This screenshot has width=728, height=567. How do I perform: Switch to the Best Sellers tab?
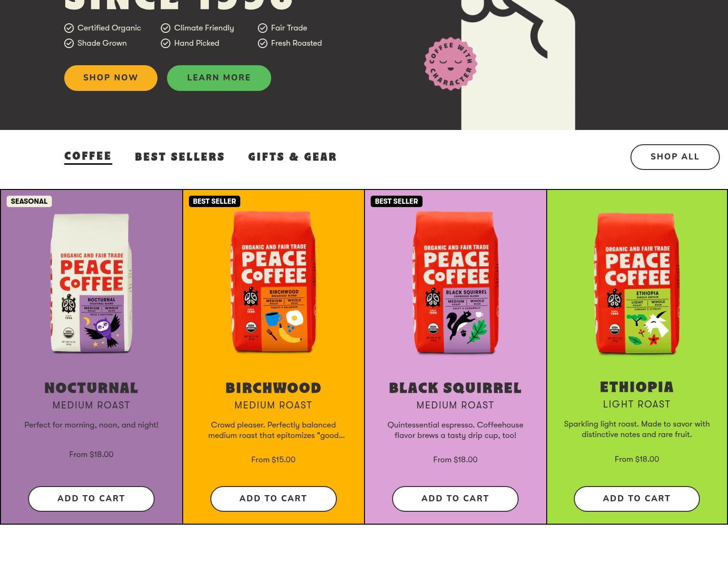(180, 157)
